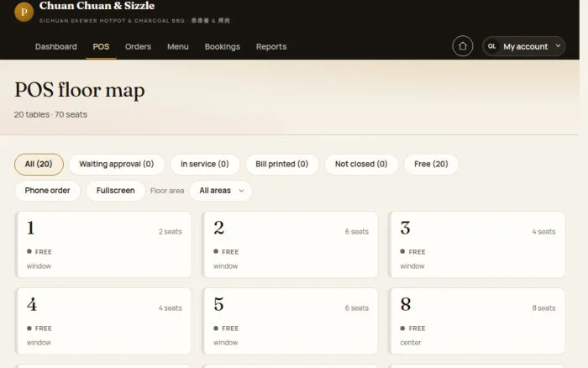Screen dimensions: 588x368
Task: Click '8 seats' on table 8
Action: point(543,308)
